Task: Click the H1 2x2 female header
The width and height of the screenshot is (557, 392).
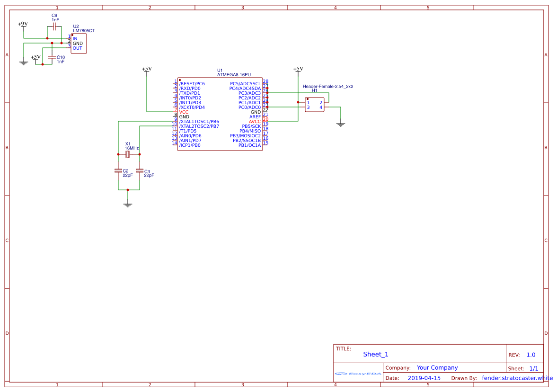Action: point(314,105)
